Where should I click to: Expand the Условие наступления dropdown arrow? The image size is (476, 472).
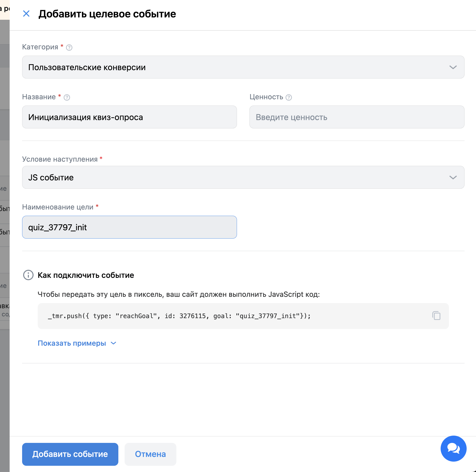[x=453, y=178]
